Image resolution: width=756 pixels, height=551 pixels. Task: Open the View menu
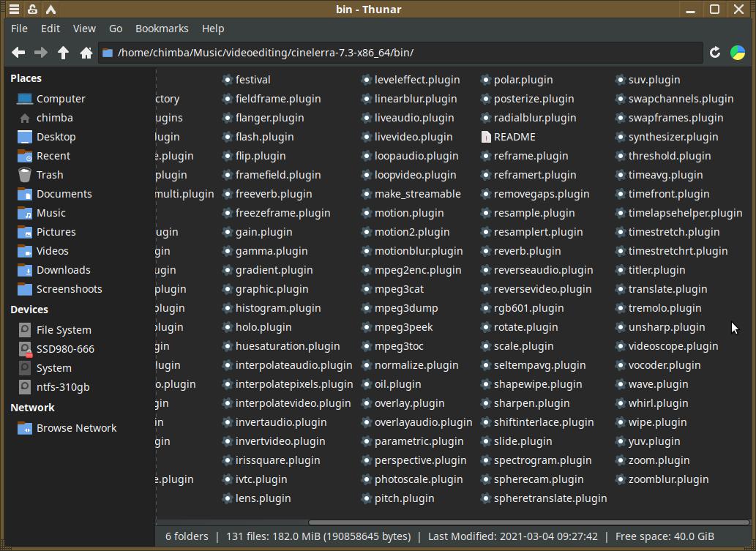84,29
